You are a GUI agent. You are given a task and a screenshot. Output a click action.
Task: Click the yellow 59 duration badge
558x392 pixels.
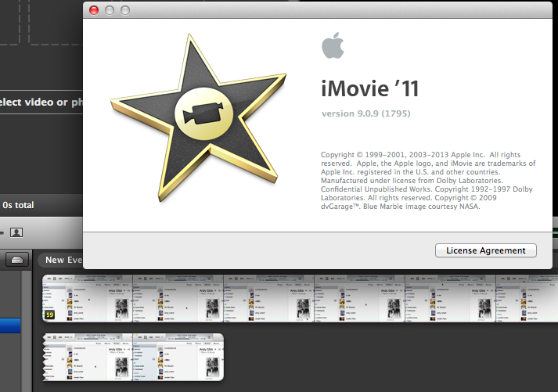[50, 315]
